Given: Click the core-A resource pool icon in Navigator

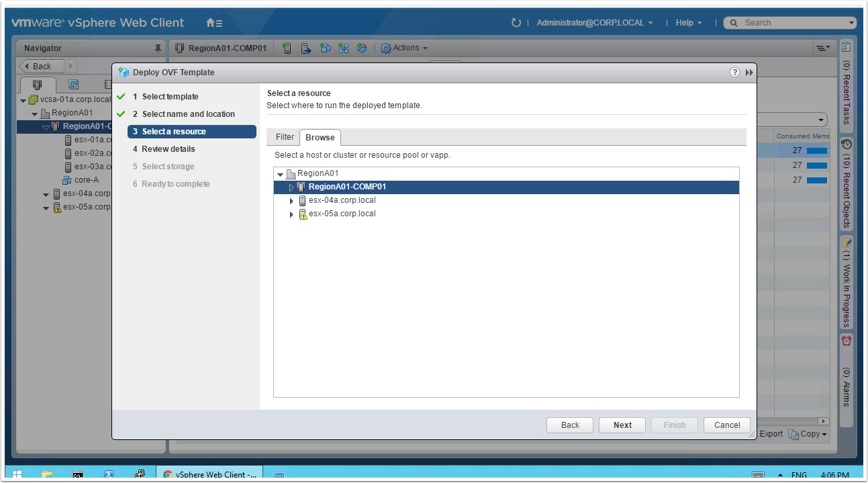Looking at the screenshot, I should pos(66,180).
